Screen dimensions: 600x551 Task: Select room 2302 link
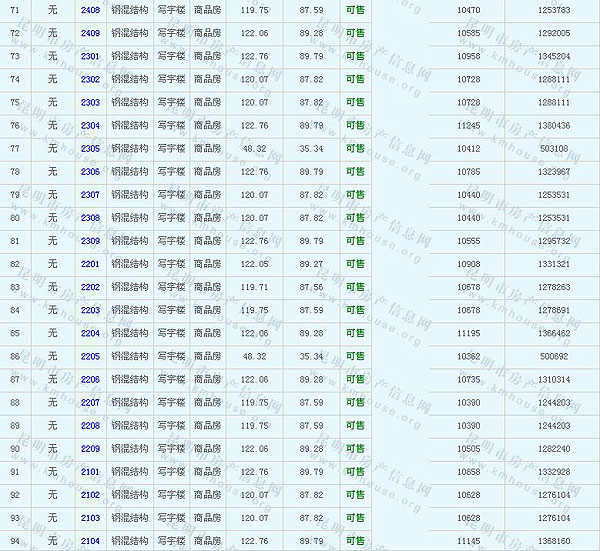[90, 79]
